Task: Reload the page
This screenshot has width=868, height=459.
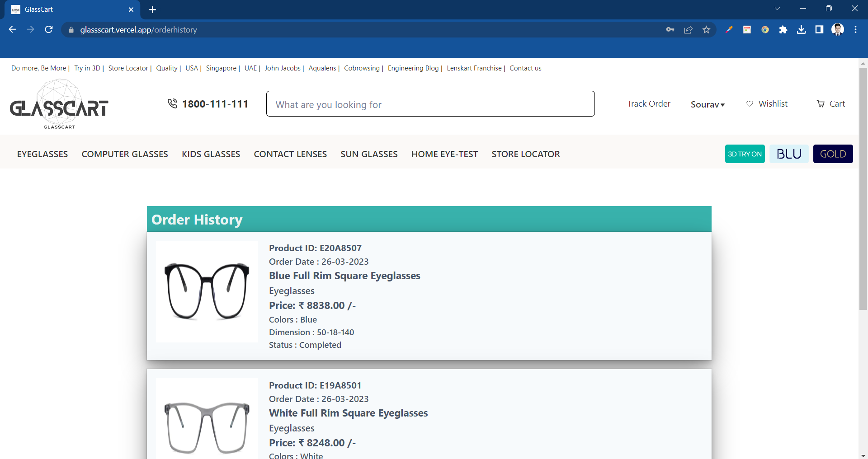Action: [x=49, y=29]
